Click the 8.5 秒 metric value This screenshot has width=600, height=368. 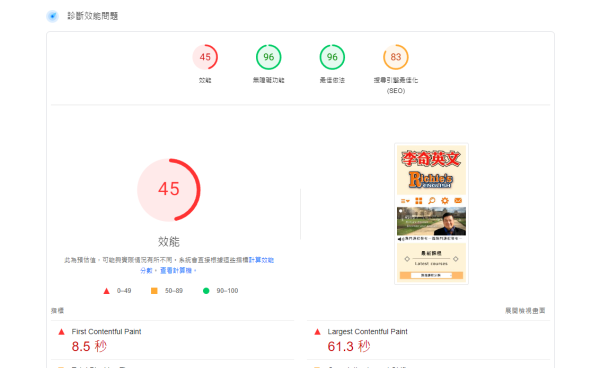[x=89, y=347]
